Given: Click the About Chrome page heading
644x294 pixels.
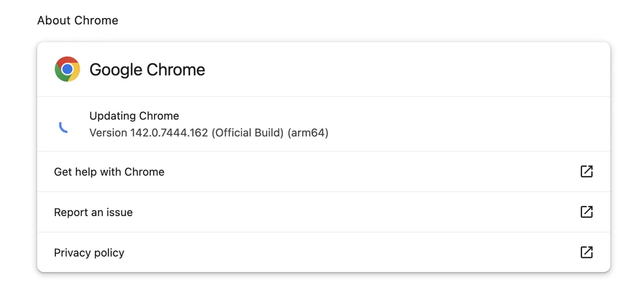Looking at the screenshot, I should click(78, 21).
